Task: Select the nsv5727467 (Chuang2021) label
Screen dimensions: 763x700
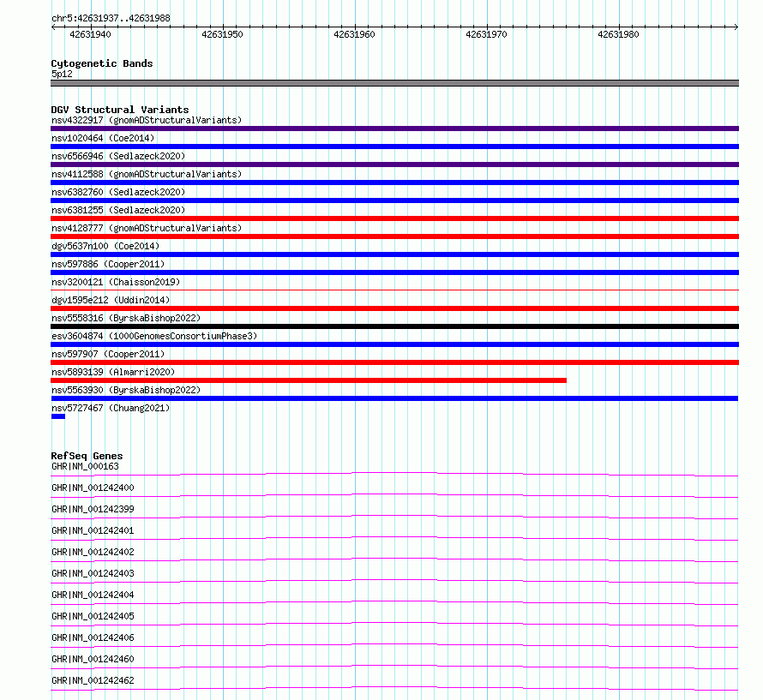Action: 111,408
